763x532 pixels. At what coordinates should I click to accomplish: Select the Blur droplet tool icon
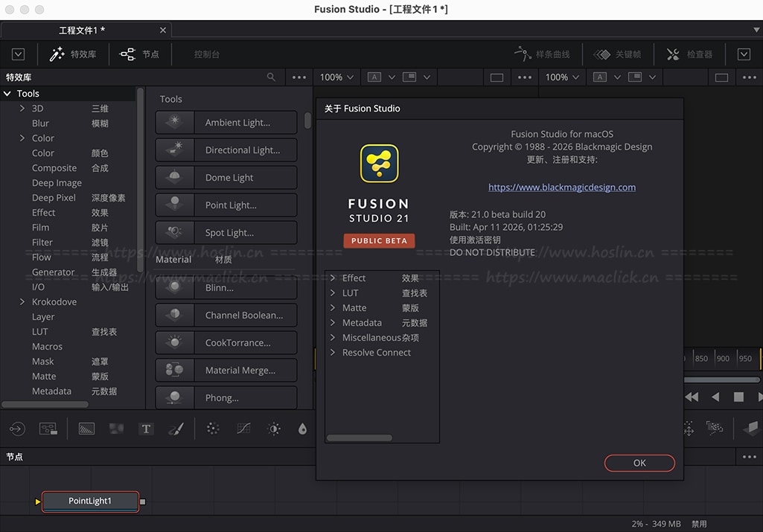[302, 429]
